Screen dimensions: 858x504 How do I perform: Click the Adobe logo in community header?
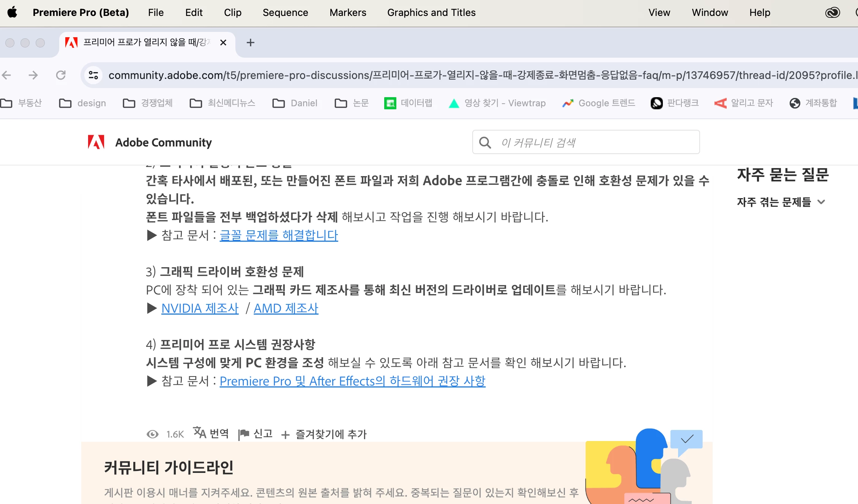tap(96, 142)
